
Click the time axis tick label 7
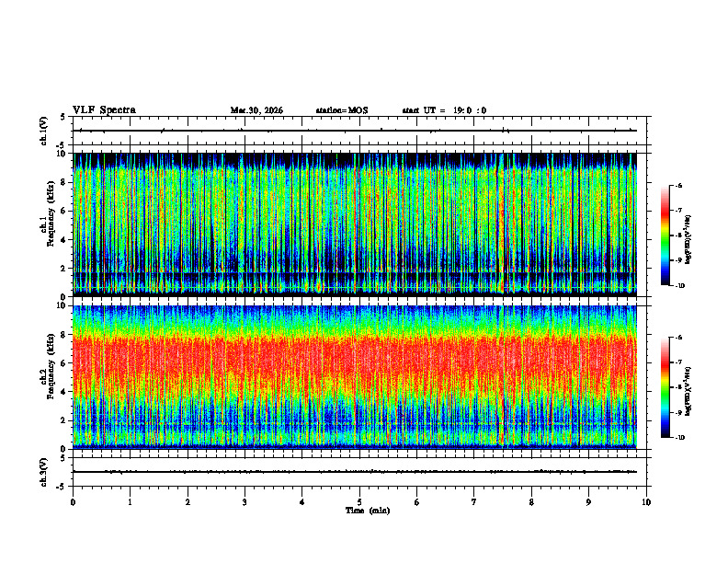tap(474, 502)
